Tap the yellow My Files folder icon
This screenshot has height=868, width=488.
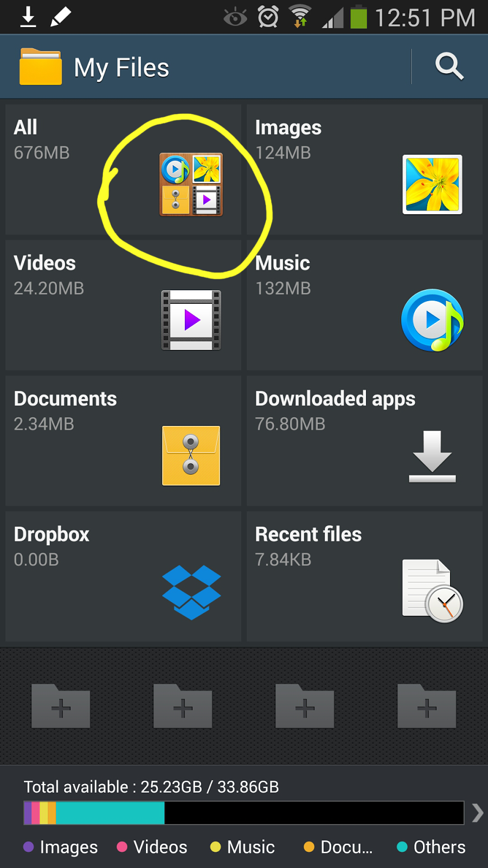[x=41, y=67]
